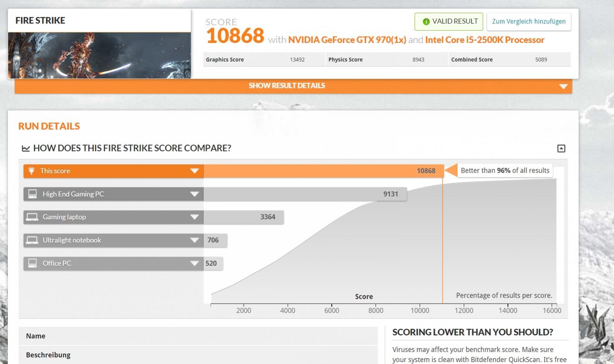Click the desktop icon for Office PC

point(33,263)
